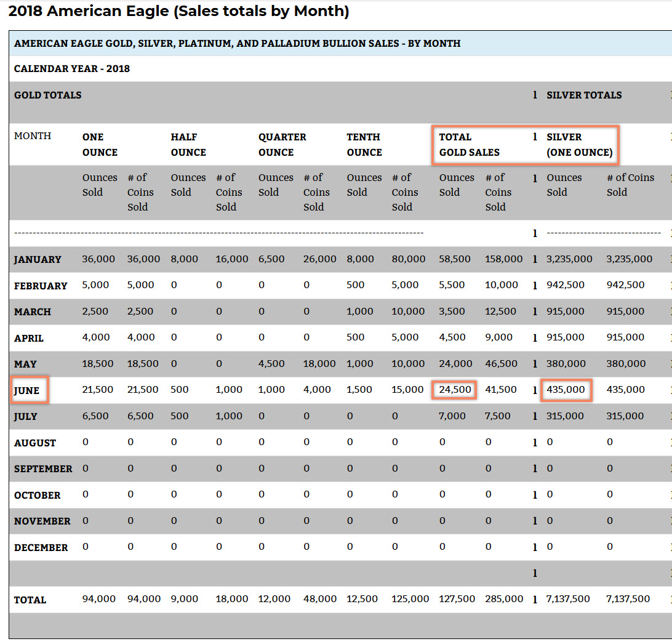The height and width of the screenshot is (644, 672).
Task: Click the APRIL row label
Action: 29,338
